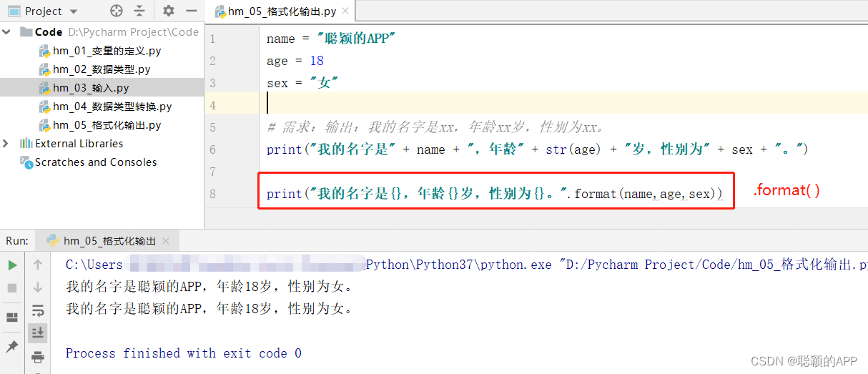Screen dimensions: 868x374
Task: Click the code line name = "聪颖的APP"
Action: (331, 39)
